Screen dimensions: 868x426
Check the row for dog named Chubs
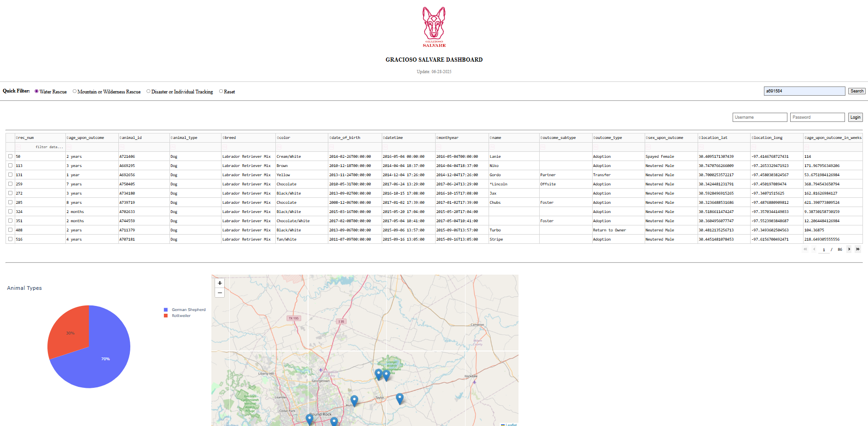point(10,202)
